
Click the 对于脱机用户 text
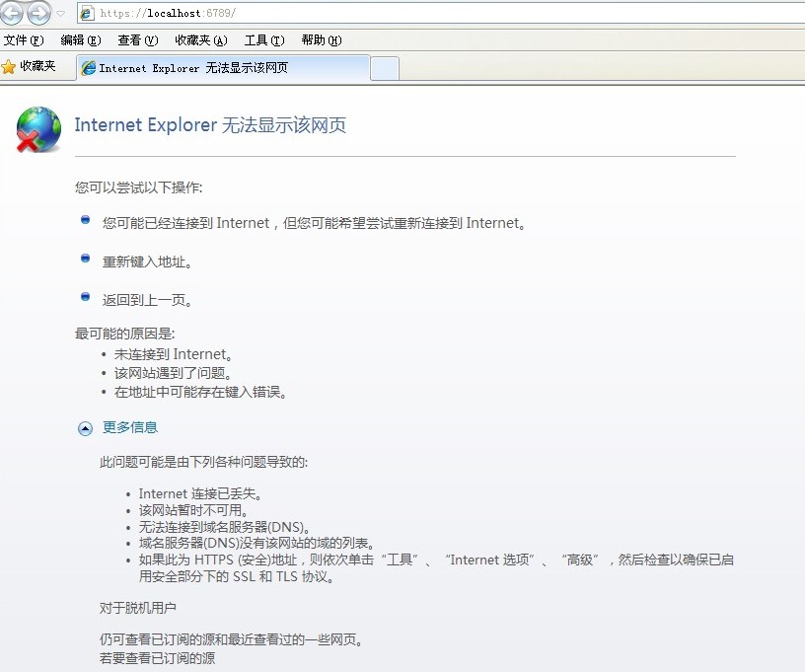click(x=137, y=608)
